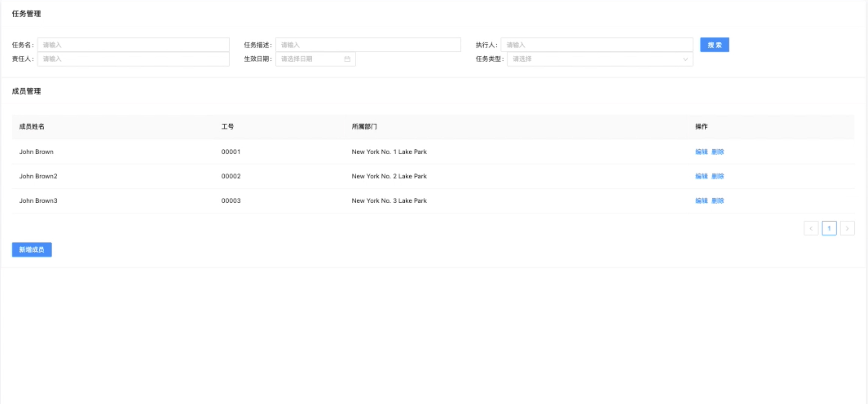Screen dimensions: 868x404
Task: Click the 成员姓名 column header
Action: pyautogui.click(x=32, y=127)
